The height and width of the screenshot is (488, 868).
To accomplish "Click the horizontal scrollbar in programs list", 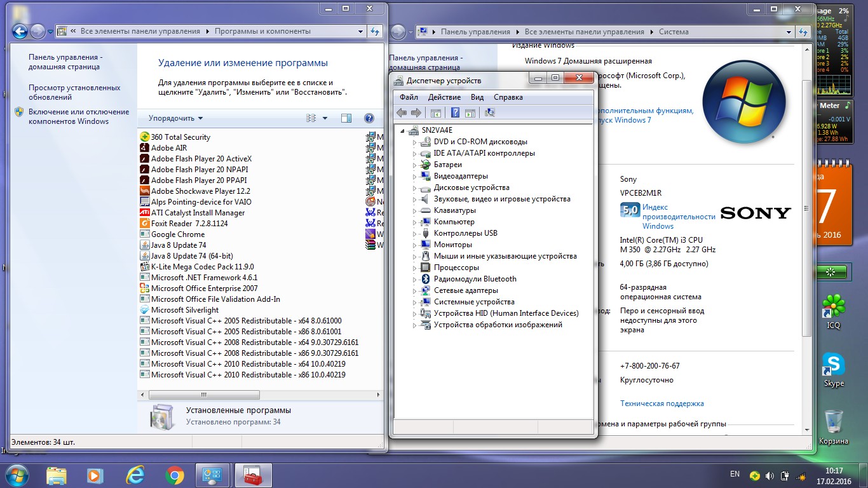I will click(x=203, y=395).
